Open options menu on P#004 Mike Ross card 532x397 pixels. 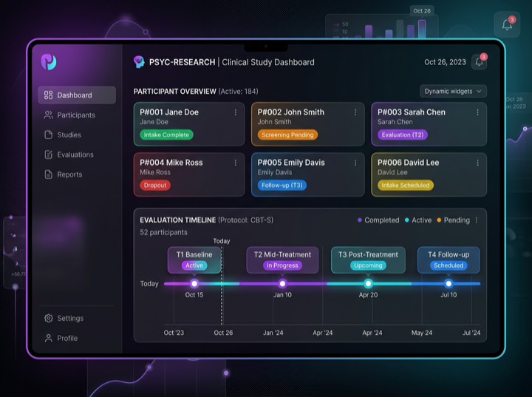[x=236, y=163]
